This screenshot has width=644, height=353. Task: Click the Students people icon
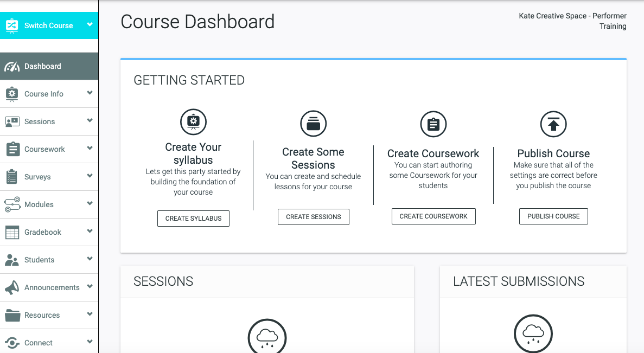point(12,260)
